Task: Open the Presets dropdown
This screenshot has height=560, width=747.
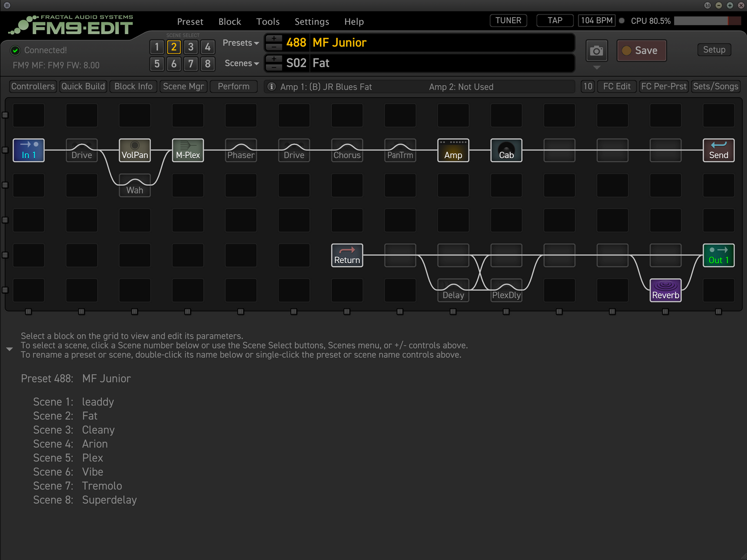Action: tap(240, 43)
